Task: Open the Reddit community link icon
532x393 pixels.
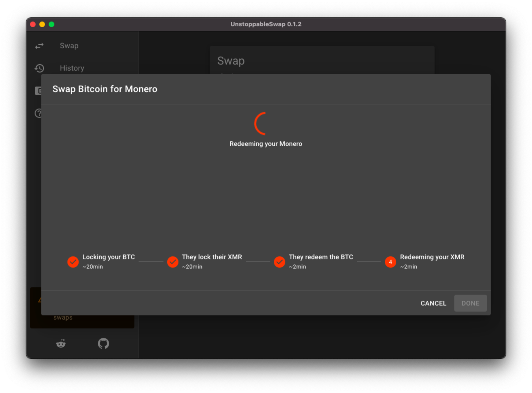Action: [61, 343]
